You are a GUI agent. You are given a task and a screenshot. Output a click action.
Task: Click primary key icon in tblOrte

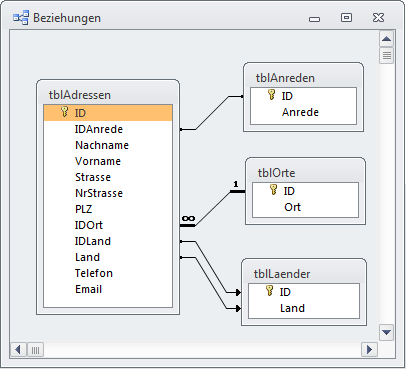pyautogui.click(x=274, y=190)
